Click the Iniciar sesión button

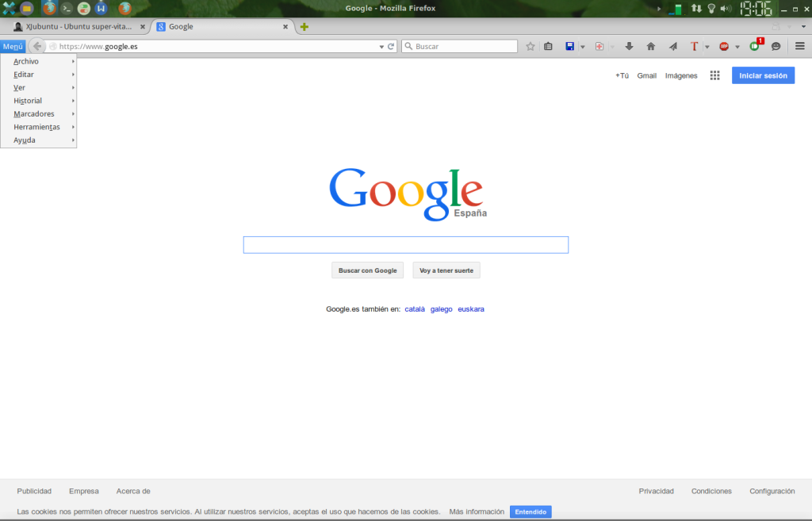coord(764,75)
